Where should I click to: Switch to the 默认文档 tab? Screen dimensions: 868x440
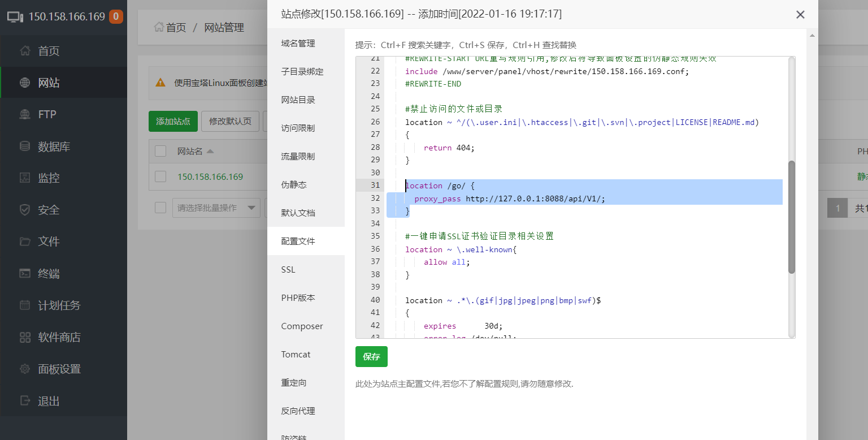coord(306,213)
